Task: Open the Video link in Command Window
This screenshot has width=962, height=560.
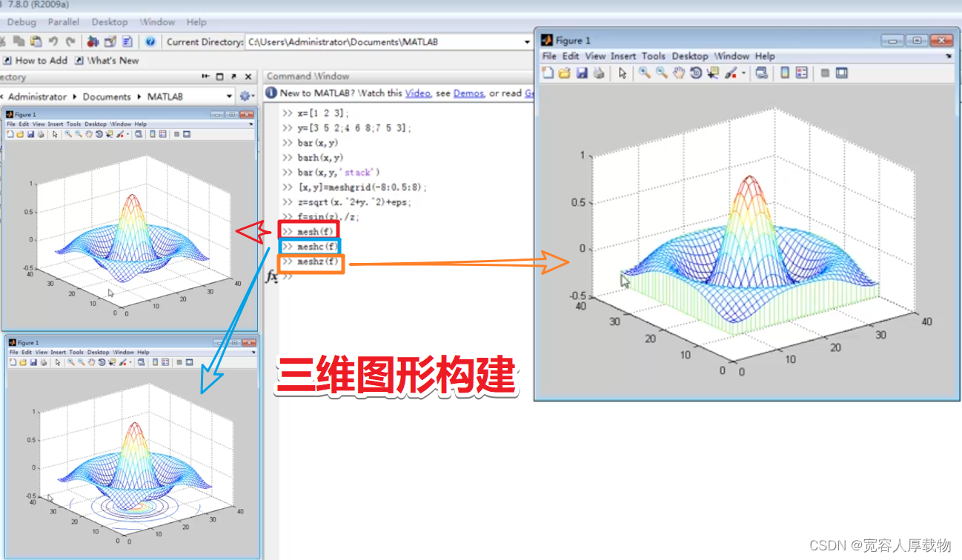Action: pos(417,93)
